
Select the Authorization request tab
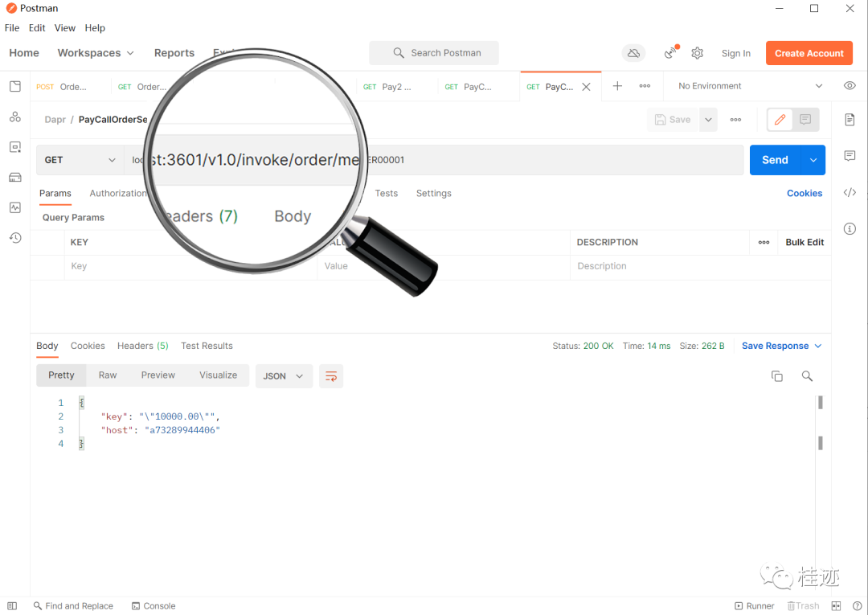118,193
